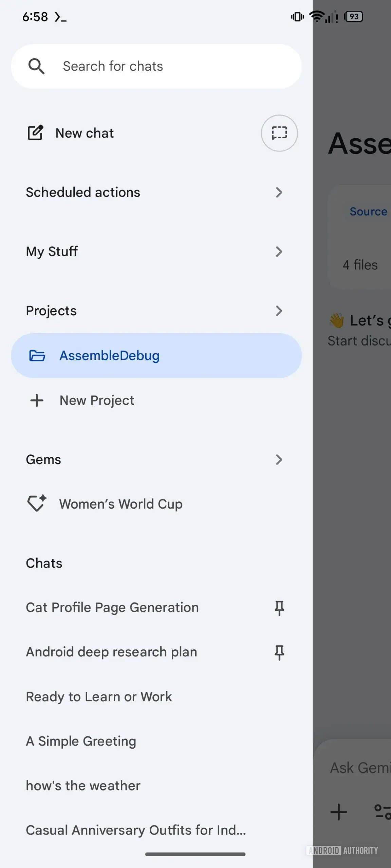
Task: Expand the Gems section chevron
Action: (279, 460)
